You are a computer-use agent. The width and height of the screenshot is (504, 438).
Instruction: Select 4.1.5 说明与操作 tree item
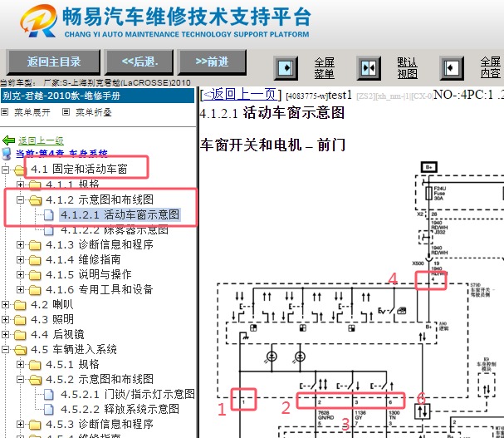[89, 274]
